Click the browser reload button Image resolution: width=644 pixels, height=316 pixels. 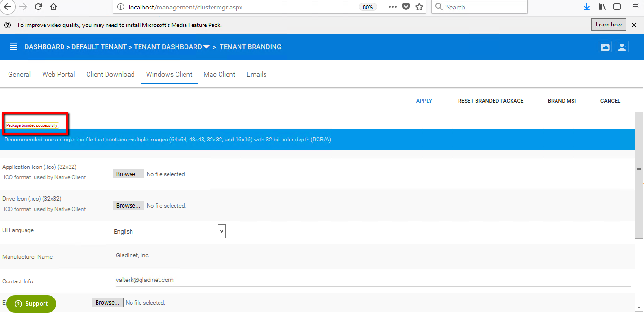pos(38,7)
